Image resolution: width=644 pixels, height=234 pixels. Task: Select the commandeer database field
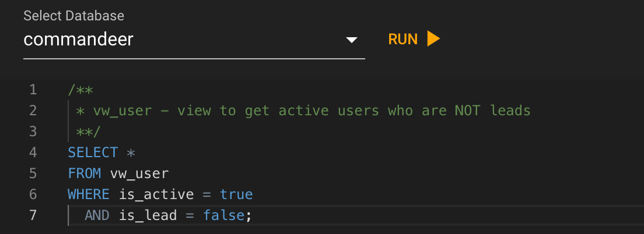coord(194,40)
